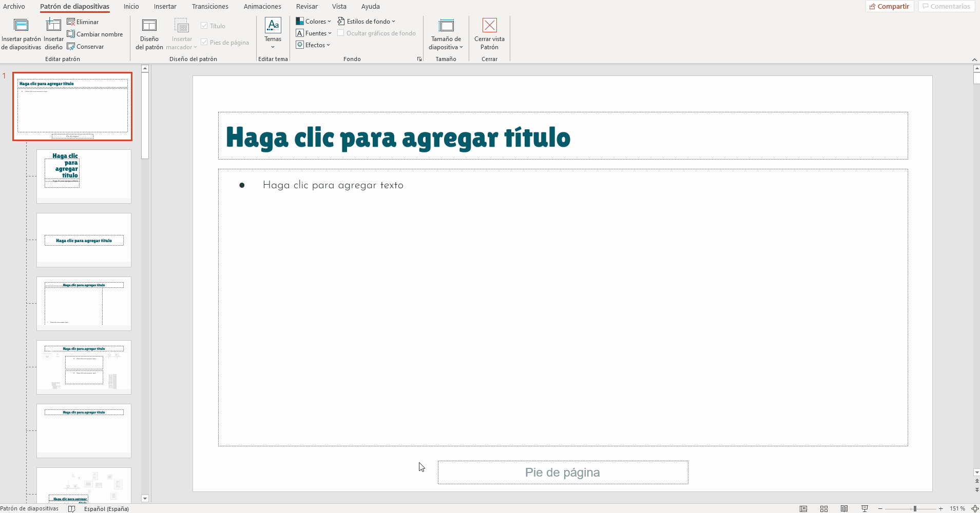Click zoom in plus button
This screenshot has width=980, height=513.
pyautogui.click(x=940, y=508)
